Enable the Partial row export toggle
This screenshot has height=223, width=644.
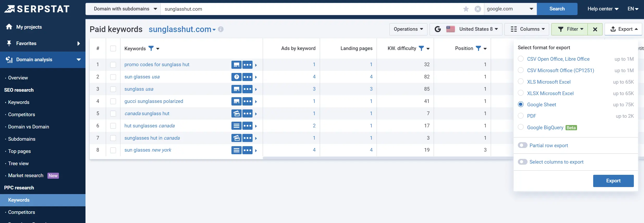523,145
